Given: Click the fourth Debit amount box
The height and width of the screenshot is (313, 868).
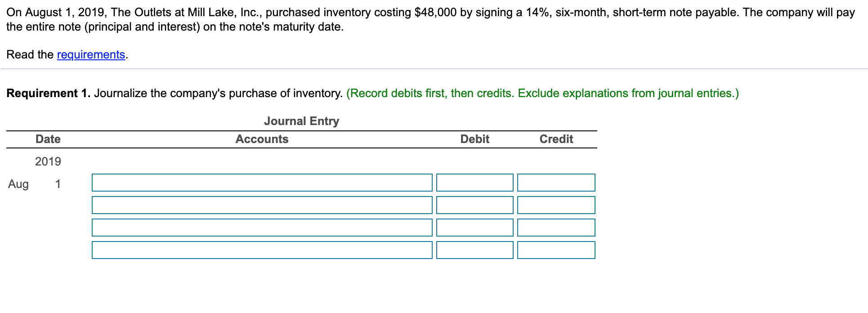Looking at the screenshot, I should (x=474, y=250).
